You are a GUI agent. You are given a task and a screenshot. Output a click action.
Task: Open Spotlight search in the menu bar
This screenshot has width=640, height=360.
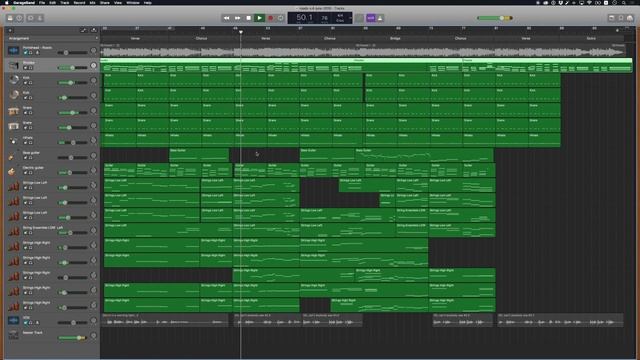tap(624, 2)
